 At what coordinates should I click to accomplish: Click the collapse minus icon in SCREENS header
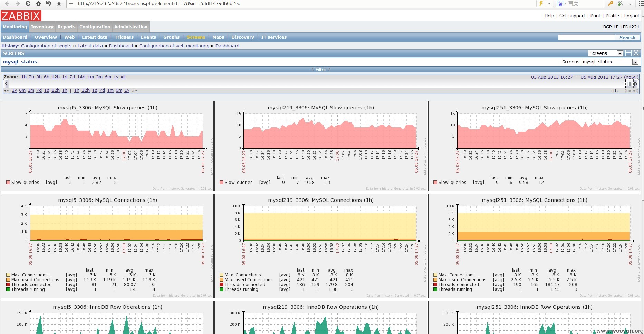click(628, 53)
